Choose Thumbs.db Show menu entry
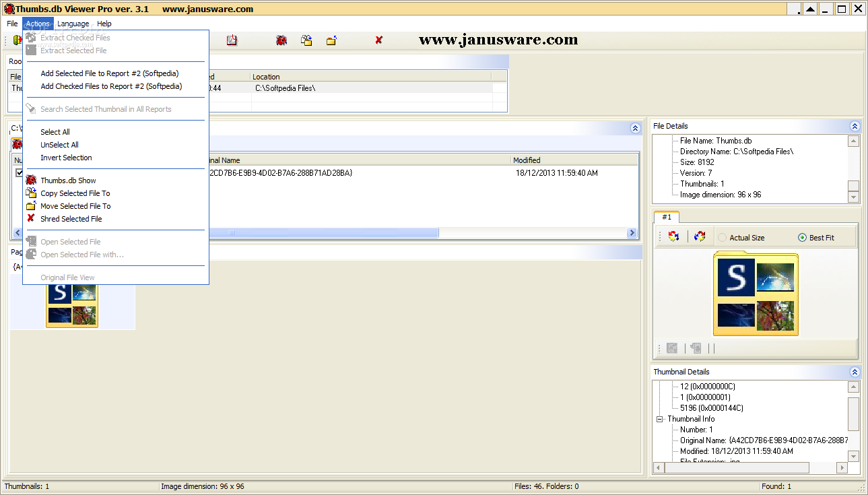This screenshot has width=868, height=495. pos(116,180)
